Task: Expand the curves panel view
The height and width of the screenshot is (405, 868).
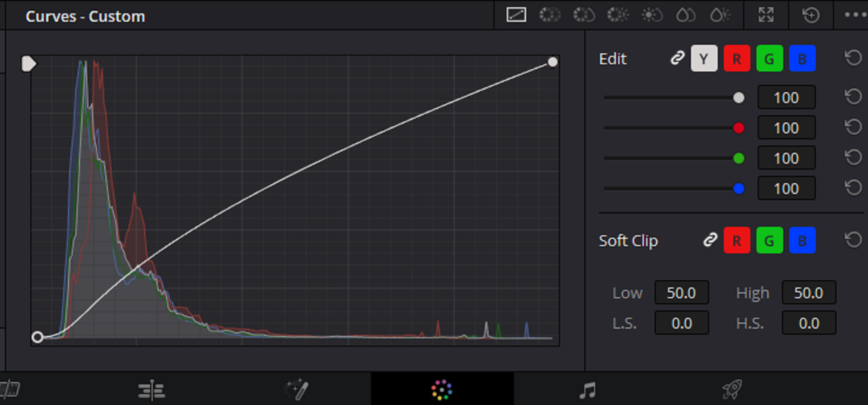Action: pyautogui.click(x=766, y=15)
